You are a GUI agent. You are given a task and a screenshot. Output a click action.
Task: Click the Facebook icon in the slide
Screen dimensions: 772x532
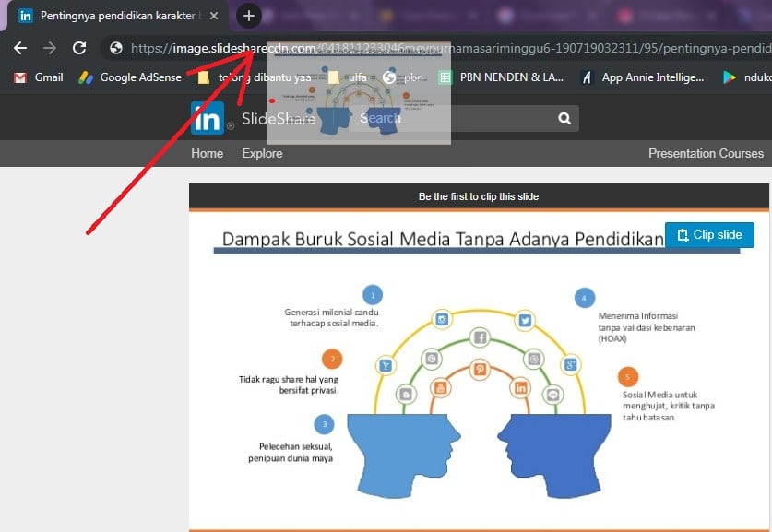pos(480,337)
